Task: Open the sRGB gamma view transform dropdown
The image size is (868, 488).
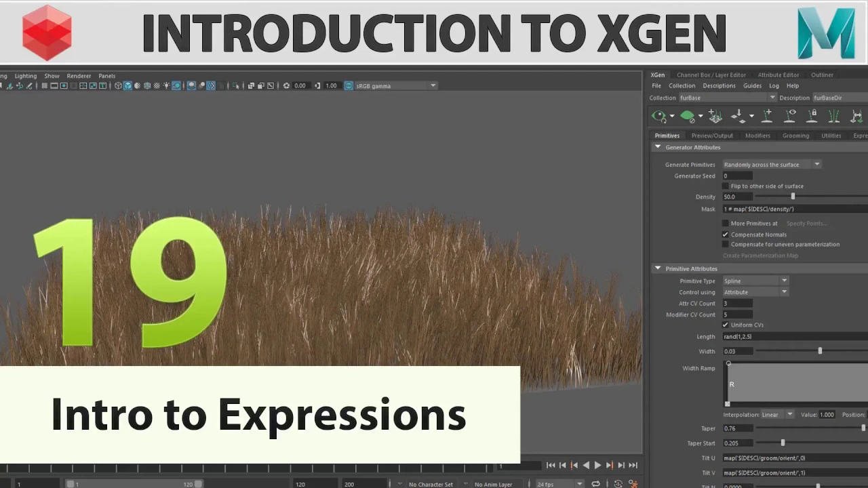Action: click(x=396, y=85)
